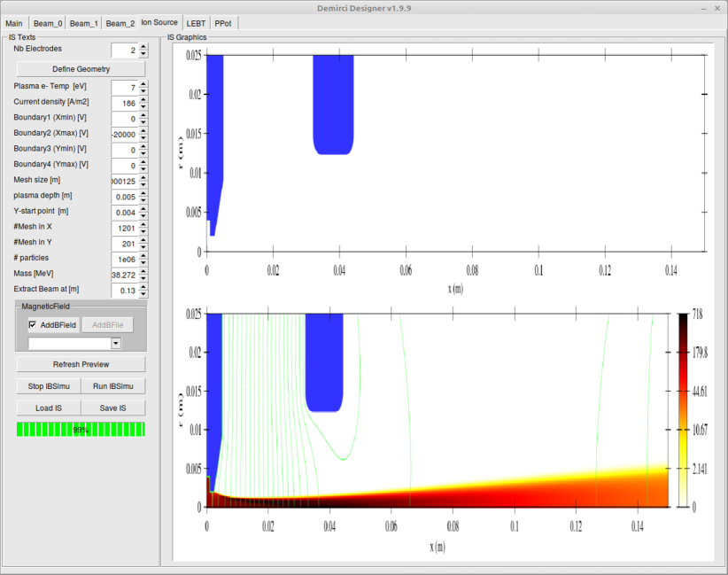
Task: Increase the Current density value
Action: pos(143,99)
